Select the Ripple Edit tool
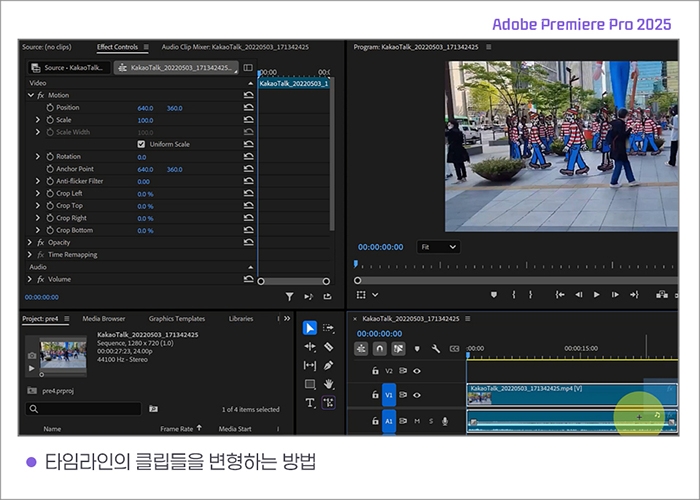 tap(310, 347)
